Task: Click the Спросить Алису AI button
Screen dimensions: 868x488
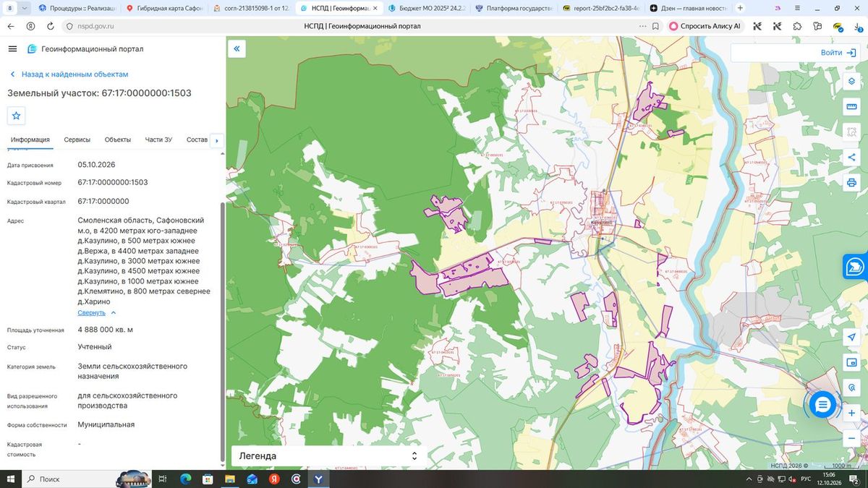Action: point(705,26)
